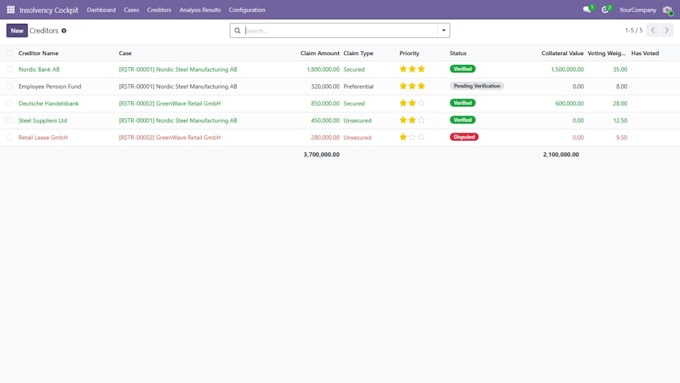Sort by Claim Amount column header
Screen dimensions: 680x383
point(320,53)
